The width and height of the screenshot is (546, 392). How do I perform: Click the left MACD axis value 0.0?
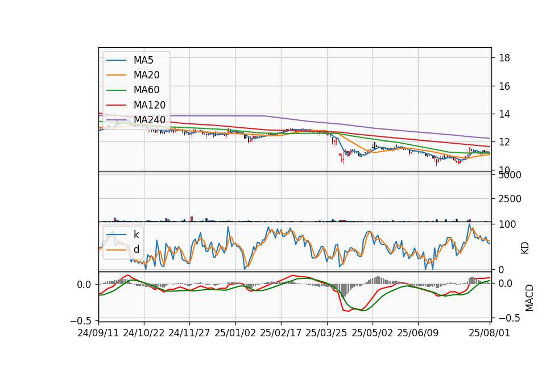[x=84, y=285]
